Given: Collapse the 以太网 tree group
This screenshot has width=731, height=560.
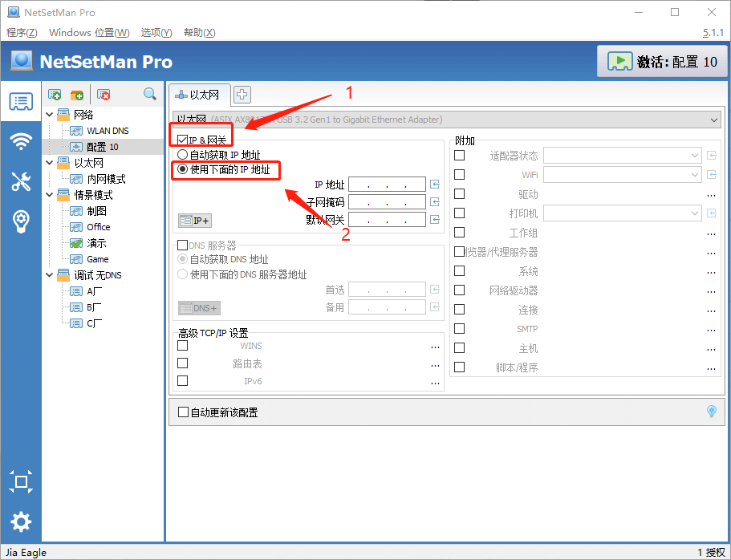Looking at the screenshot, I should point(50,162).
